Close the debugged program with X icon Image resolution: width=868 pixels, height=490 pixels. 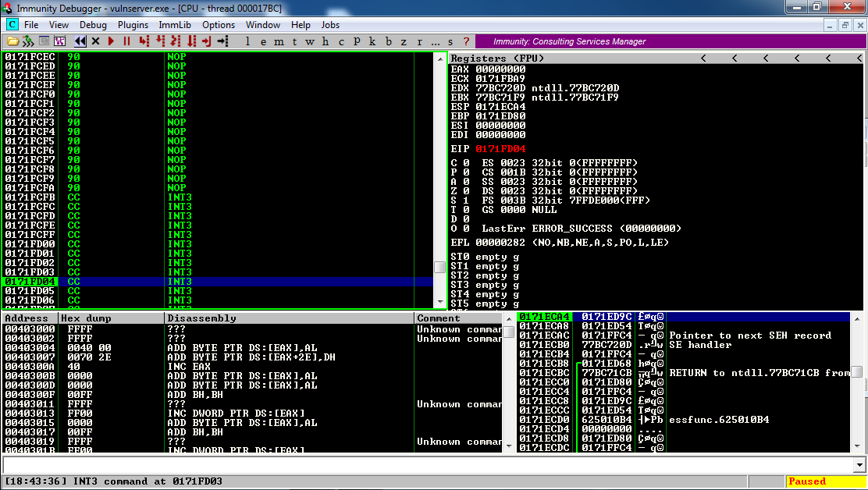point(96,41)
